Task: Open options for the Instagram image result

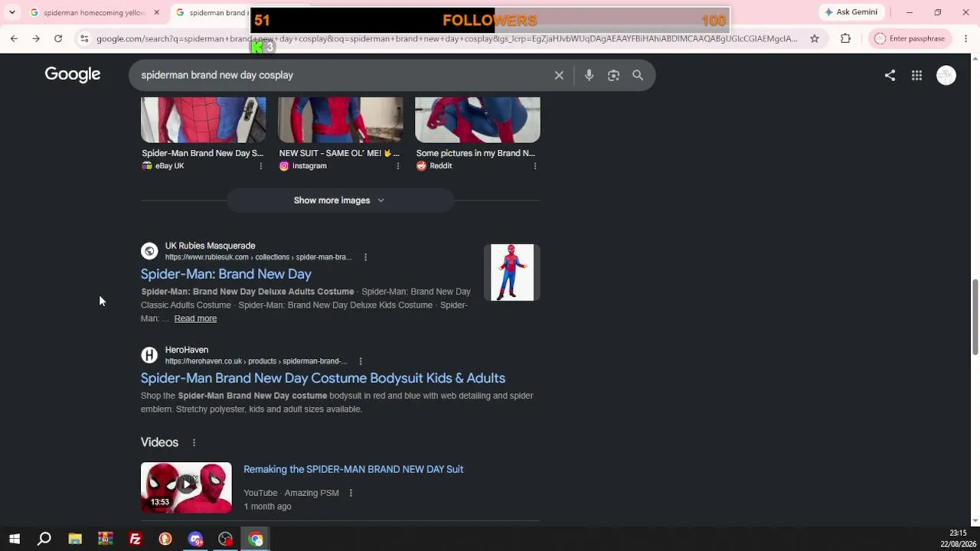Action: [x=397, y=166]
